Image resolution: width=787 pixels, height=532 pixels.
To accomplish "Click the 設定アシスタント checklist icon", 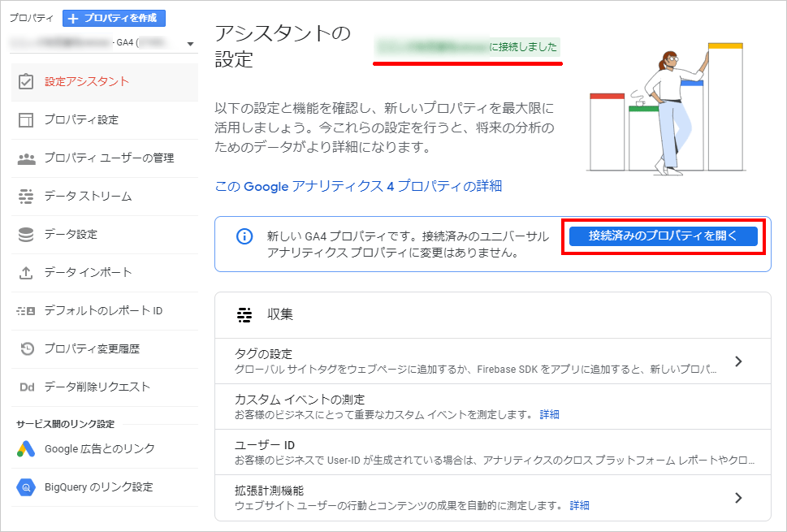I will [26, 82].
